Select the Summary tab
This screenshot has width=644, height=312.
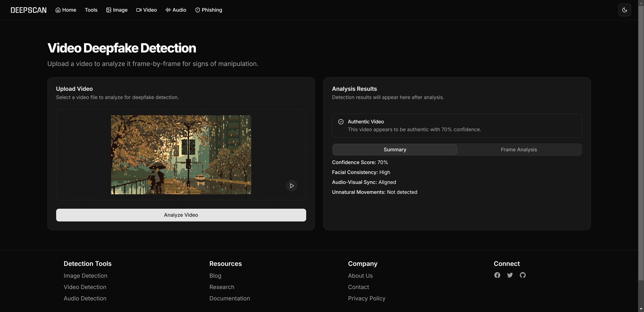click(395, 150)
